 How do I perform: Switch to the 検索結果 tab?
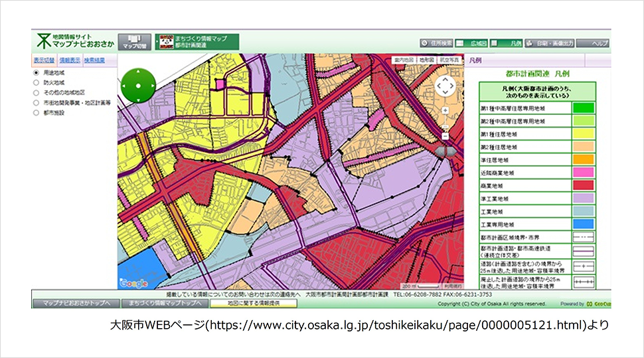94,60
